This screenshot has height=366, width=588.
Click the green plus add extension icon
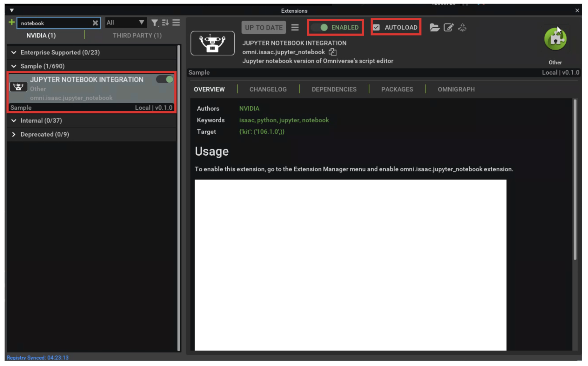click(11, 23)
